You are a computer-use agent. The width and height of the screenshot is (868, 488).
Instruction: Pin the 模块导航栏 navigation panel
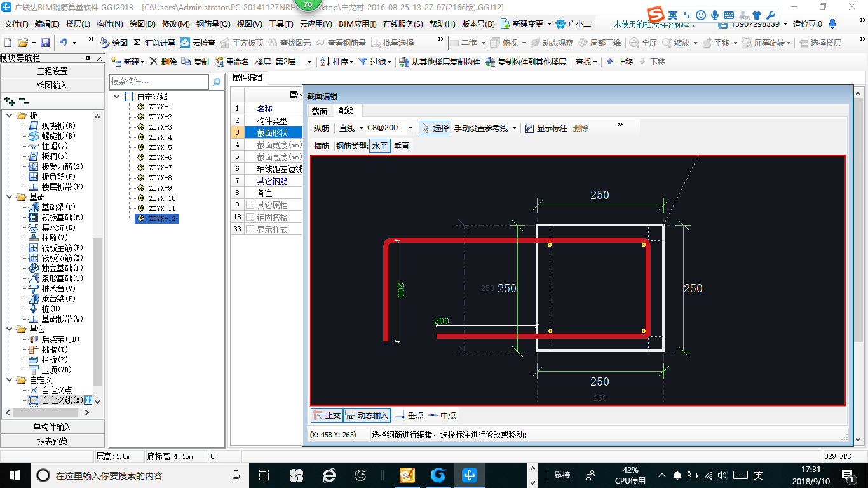coord(88,58)
